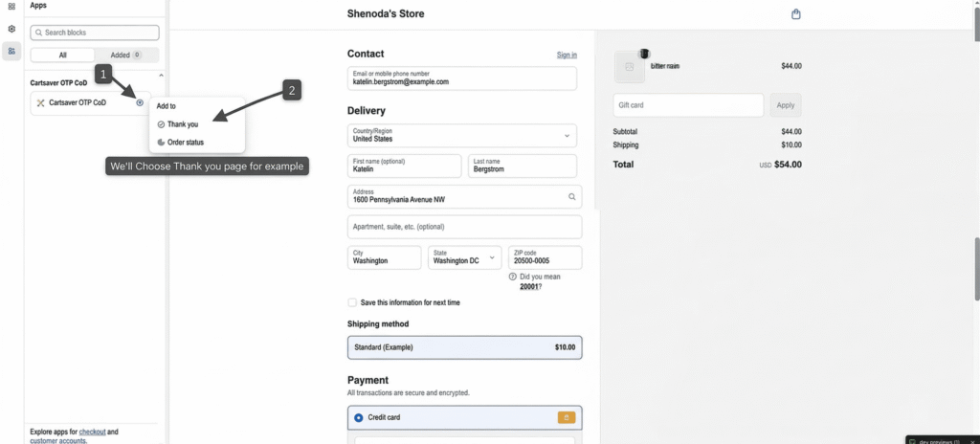The image size is (980, 444).
Task: Collapse the Cartsaver OTP CoD section
Action: coord(160,75)
